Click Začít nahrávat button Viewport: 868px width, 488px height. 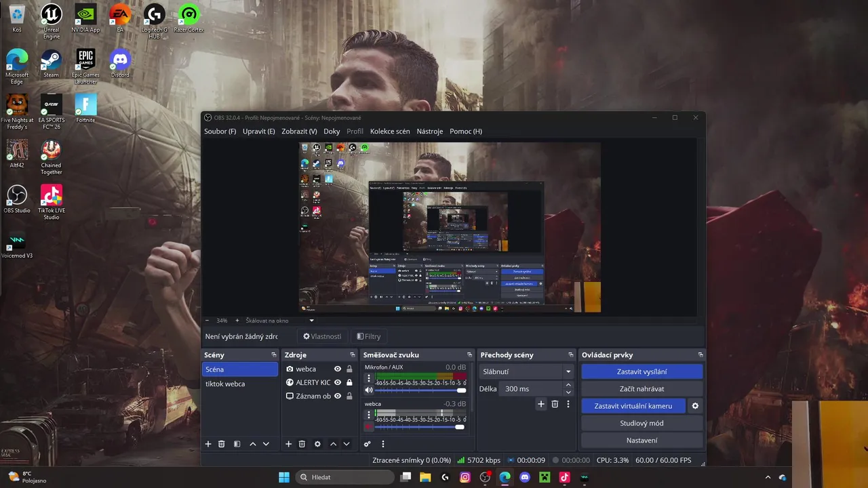click(x=642, y=389)
